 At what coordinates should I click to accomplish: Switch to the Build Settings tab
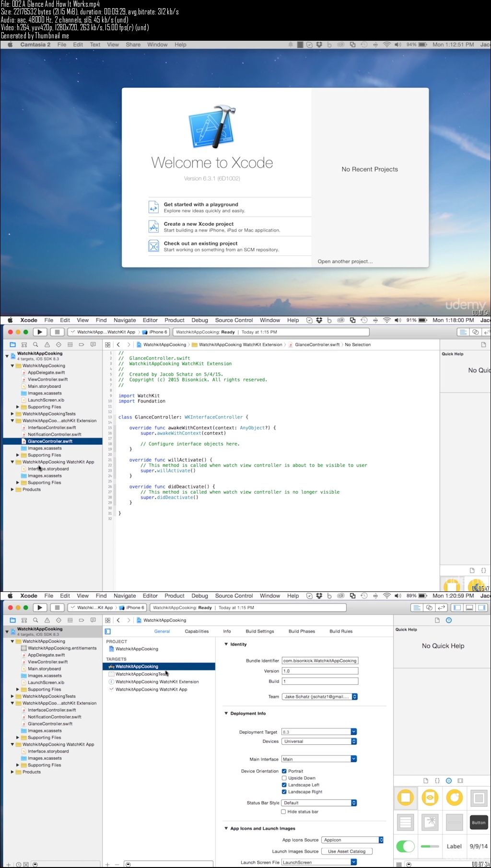click(x=260, y=631)
